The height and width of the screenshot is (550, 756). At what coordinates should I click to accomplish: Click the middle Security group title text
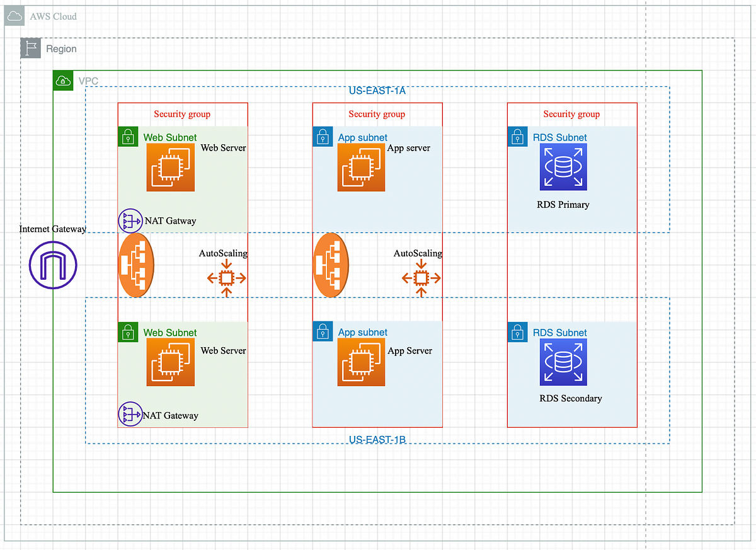pos(377,114)
